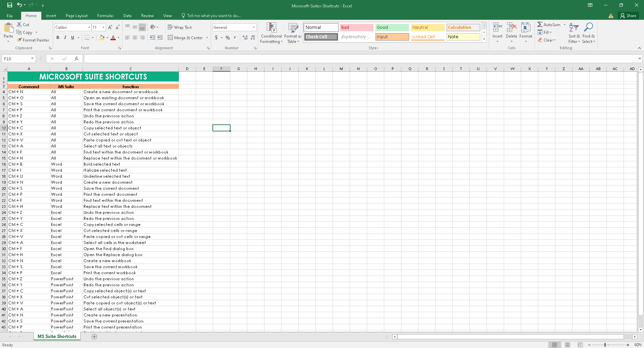This screenshot has width=644, height=348.
Task: Expand the Merge & Center dropdown arrow
Action: tap(207, 38)
